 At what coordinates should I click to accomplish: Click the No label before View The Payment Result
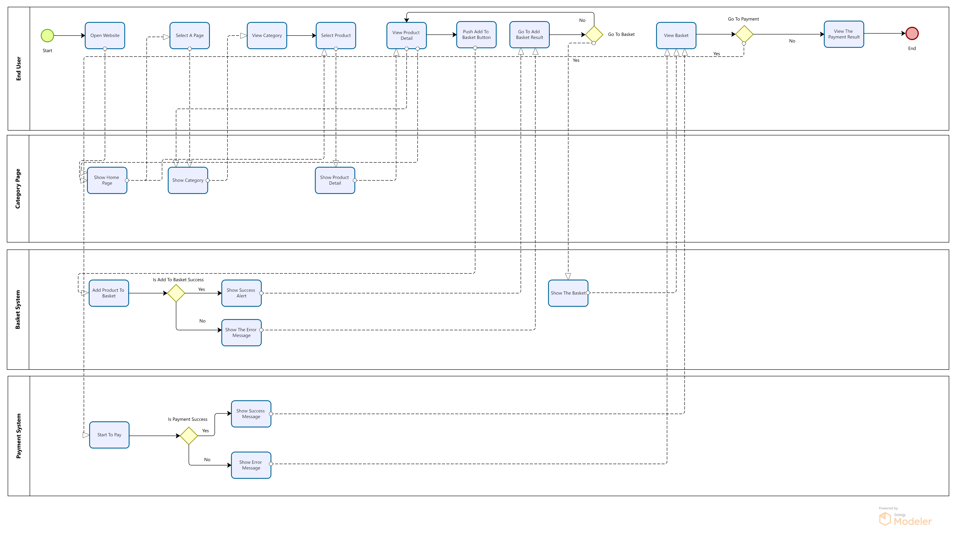tap(792, 41)
